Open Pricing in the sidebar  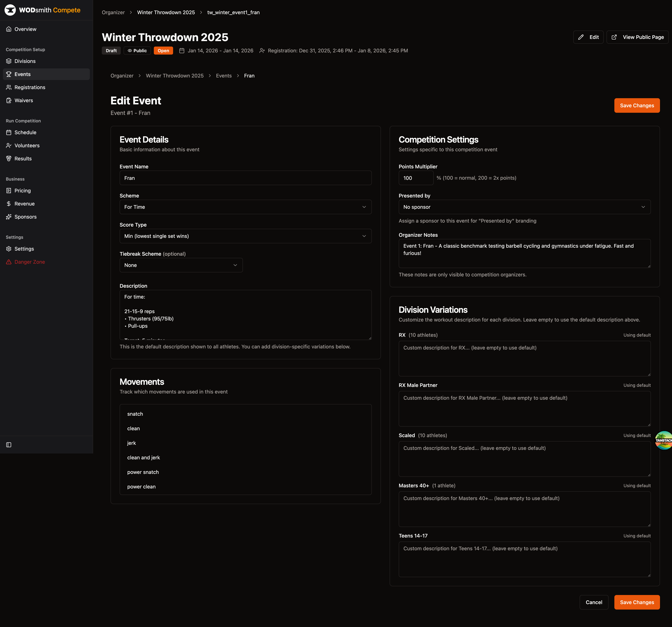(x=46, y=191)
